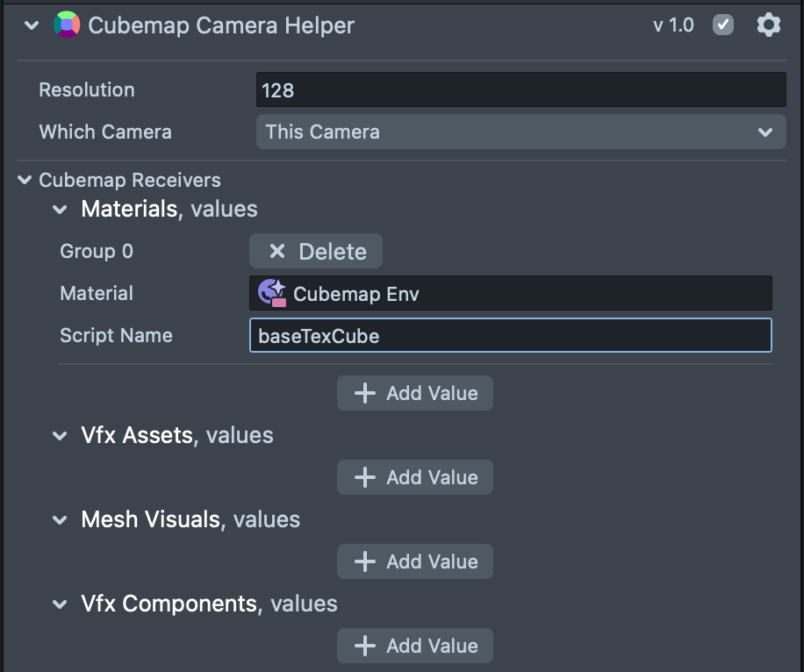Open the component settings gear
This screenshot has height=672, width=804.
click(768, 25)
